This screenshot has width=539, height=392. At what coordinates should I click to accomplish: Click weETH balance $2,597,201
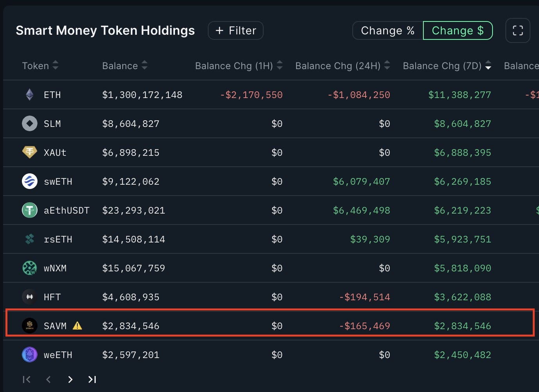click(x=131, y=355)
